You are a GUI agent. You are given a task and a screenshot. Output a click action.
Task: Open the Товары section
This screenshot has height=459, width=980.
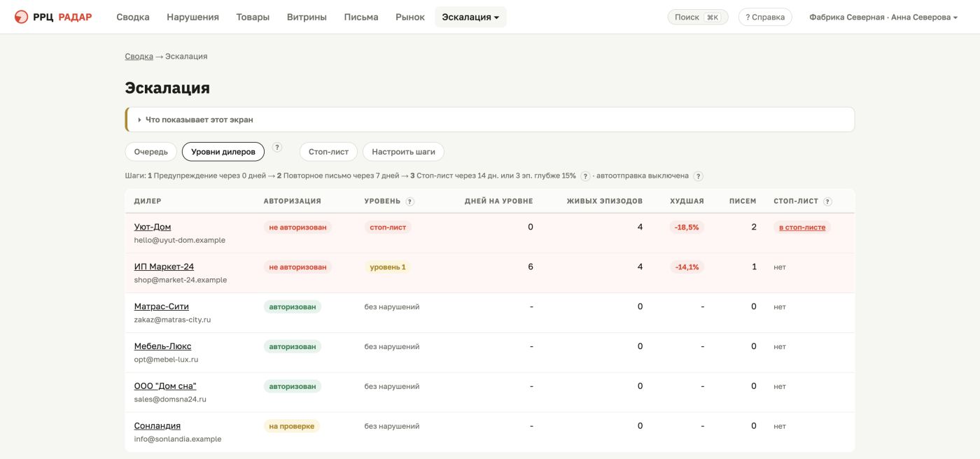coord(253,17)
